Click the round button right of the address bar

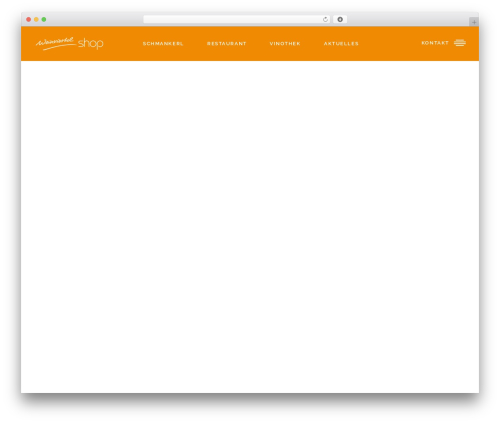click(340, 19)
